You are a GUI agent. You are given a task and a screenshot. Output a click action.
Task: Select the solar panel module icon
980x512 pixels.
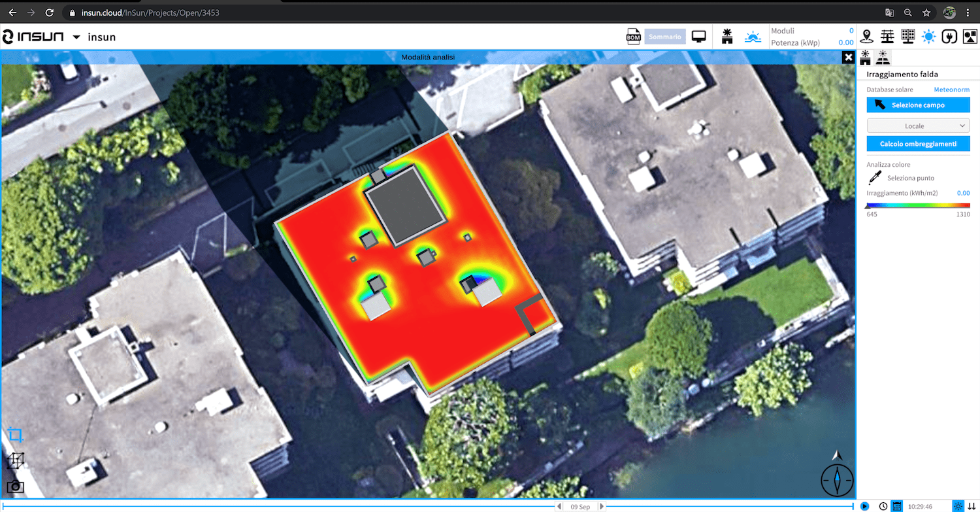click(x=908, y=37)
